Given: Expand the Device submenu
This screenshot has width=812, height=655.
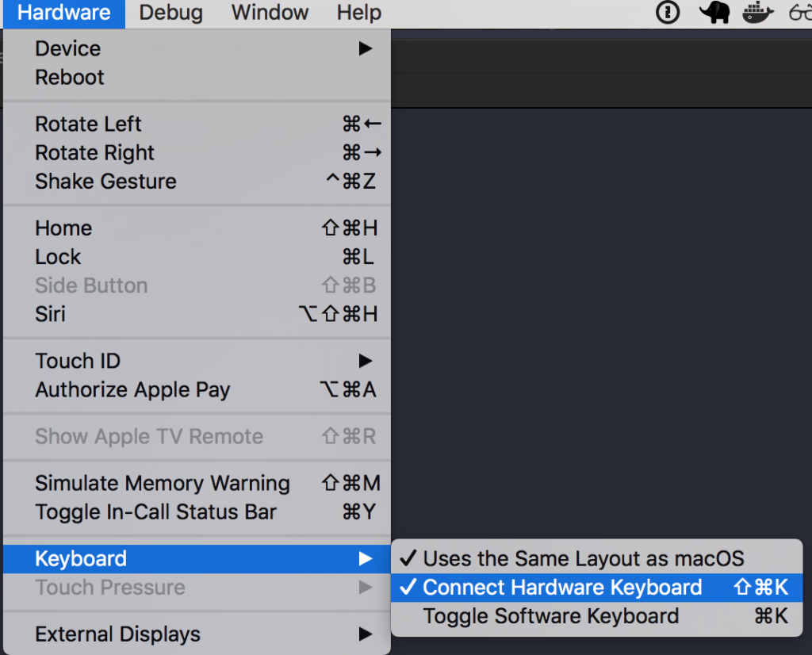Looking at the screenshot, I should pyautogui.click(x=197, y=48).
